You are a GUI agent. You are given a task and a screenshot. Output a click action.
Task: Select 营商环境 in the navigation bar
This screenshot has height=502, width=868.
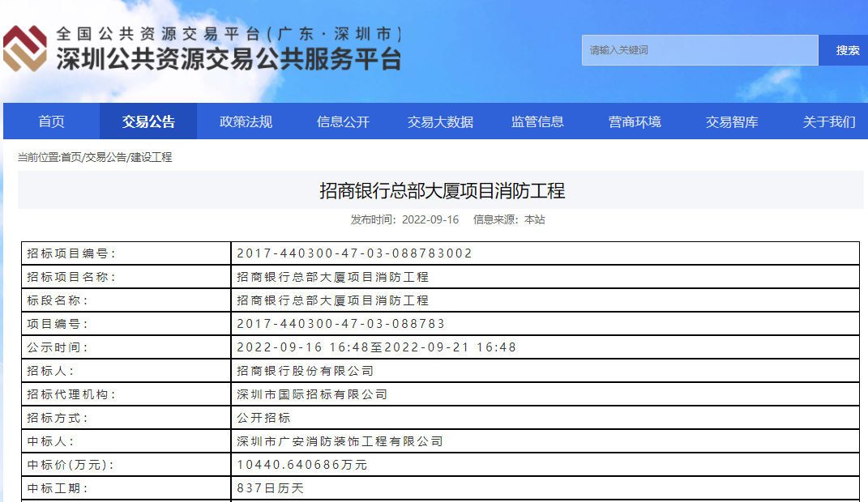pos(635,121)
